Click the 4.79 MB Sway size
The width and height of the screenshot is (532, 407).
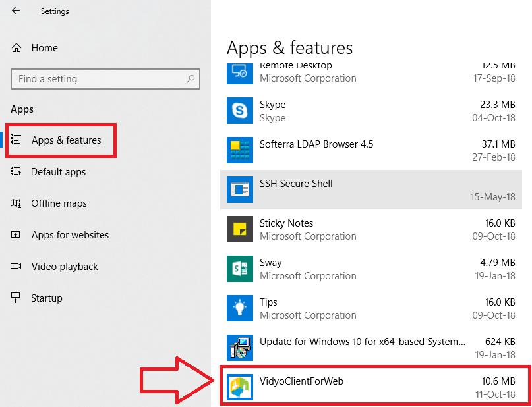click(x=498, y=263)
